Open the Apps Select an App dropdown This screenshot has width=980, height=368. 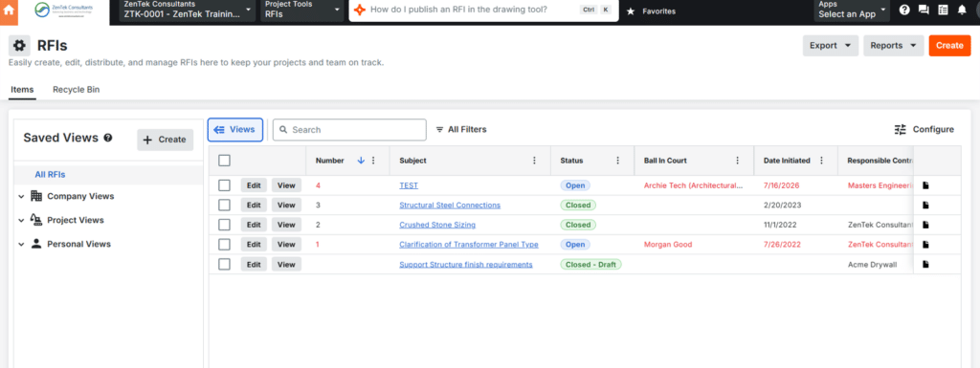(x=852, y=11)
